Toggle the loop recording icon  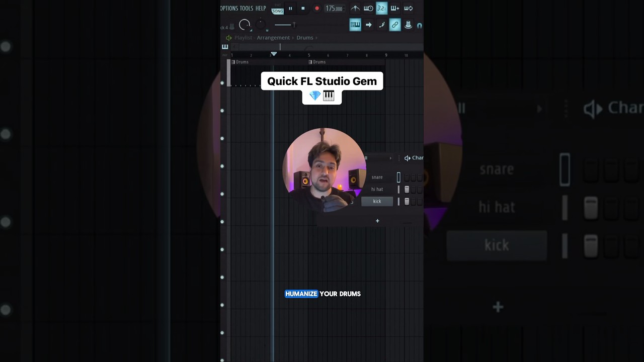pos(408,9)
